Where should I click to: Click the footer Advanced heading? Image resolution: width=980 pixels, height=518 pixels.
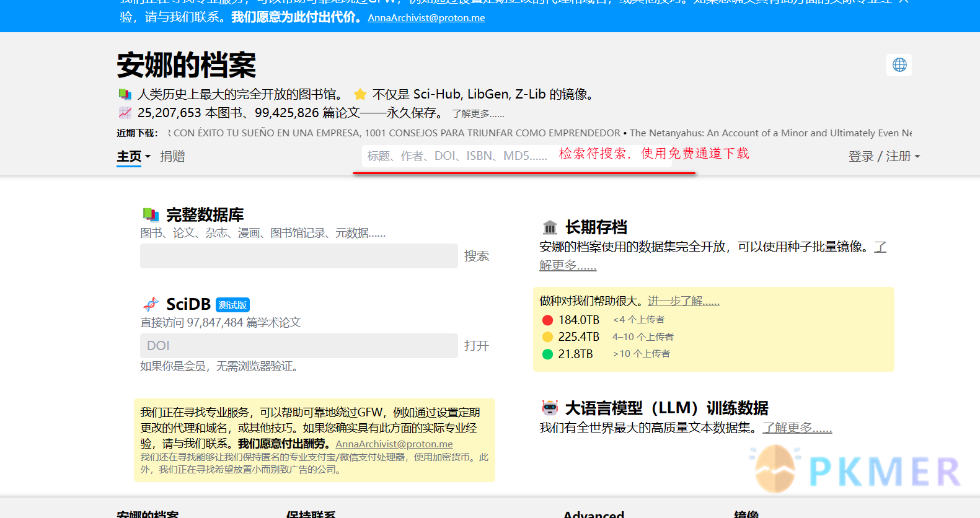(x=594, y=514)
